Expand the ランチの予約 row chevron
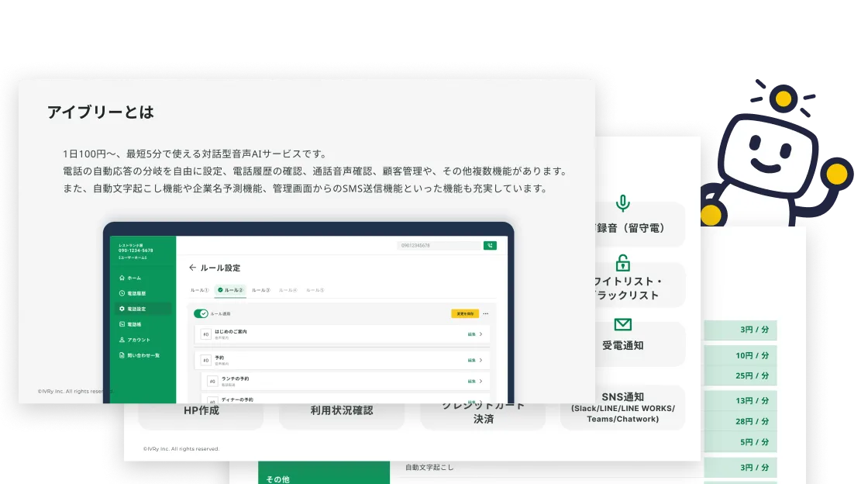The height and width of the screenshot is (484, 868). [480, 381]
